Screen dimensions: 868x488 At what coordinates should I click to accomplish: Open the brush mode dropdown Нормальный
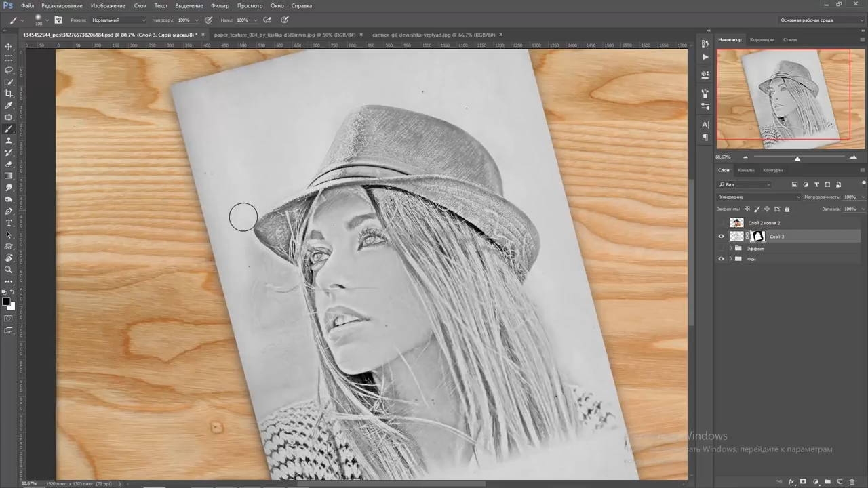(119, 20)
